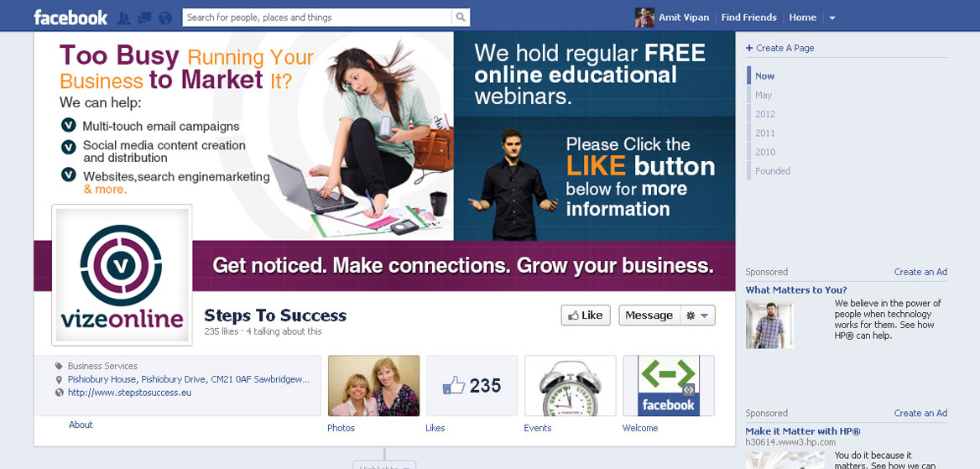Image resolution: width=980 pixels, height=469 pixels.
Task: Select 2012 in the timeline navigation
Action: tap(765, 114)
